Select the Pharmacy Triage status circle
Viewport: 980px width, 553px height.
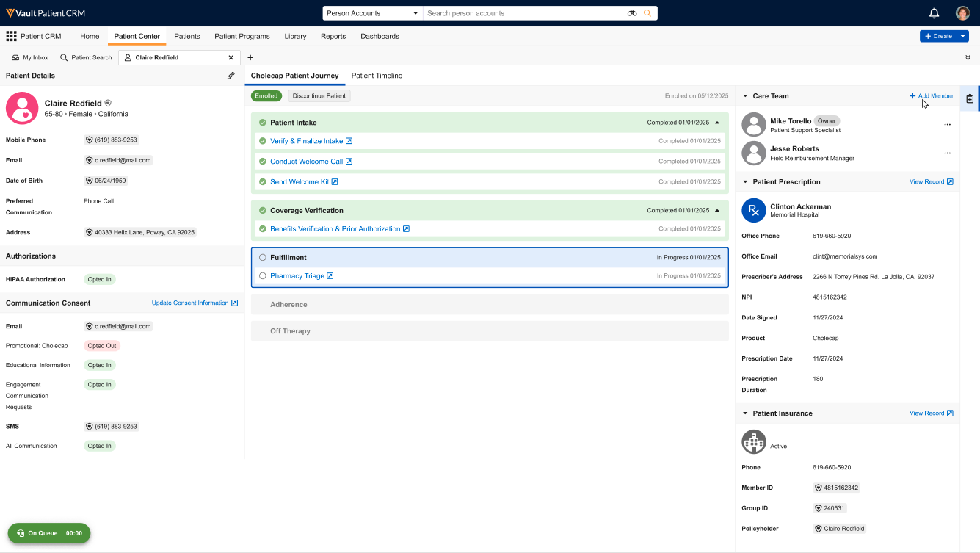coord(263,276)
